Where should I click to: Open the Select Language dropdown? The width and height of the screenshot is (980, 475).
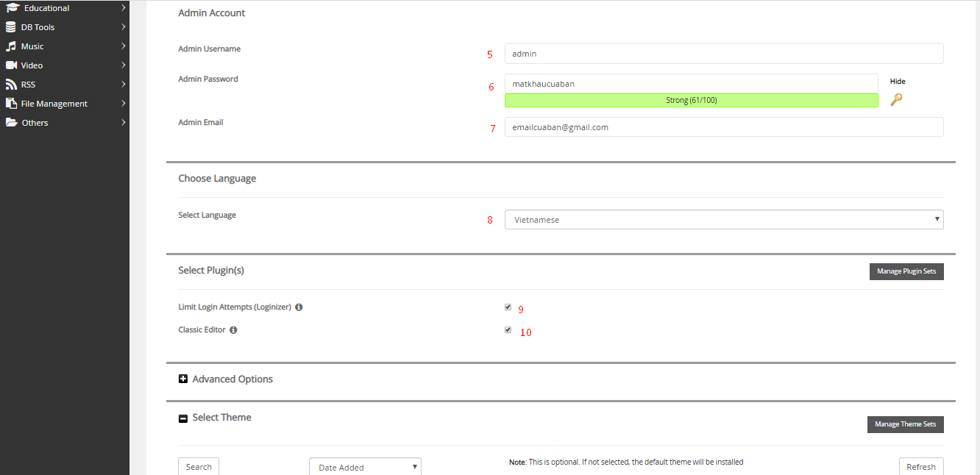(724, 220)
